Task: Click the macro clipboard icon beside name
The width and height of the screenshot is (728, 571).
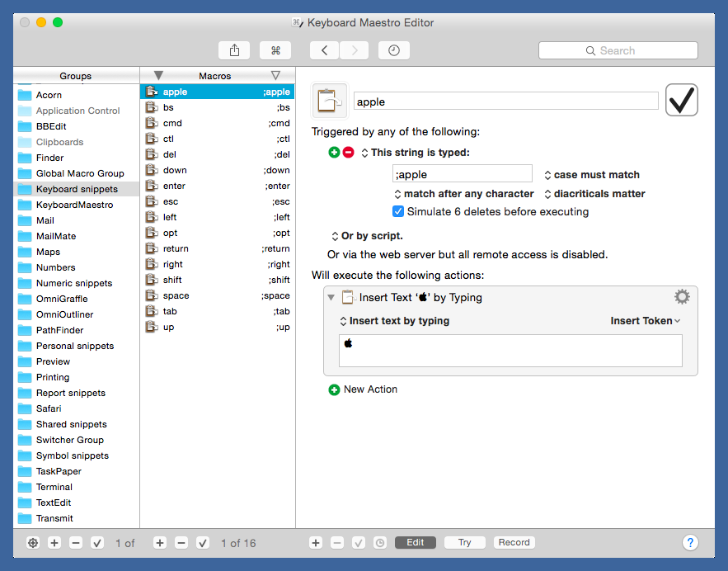Action: tap(330, 101)
